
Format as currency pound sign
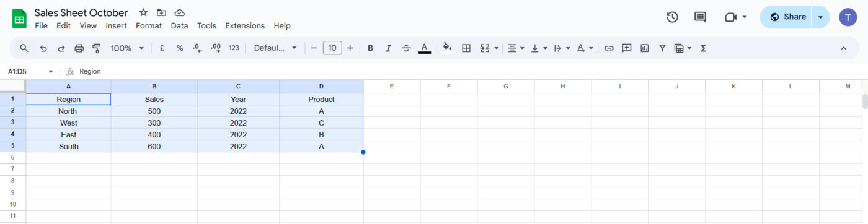tap(162, 48)
